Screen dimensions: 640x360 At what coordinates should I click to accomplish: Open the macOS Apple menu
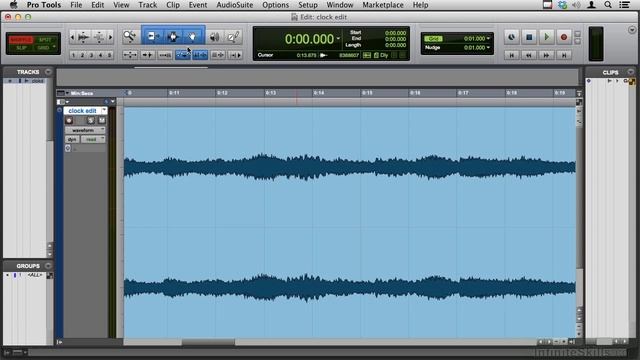pyautogui.click(x=13, y=5)
